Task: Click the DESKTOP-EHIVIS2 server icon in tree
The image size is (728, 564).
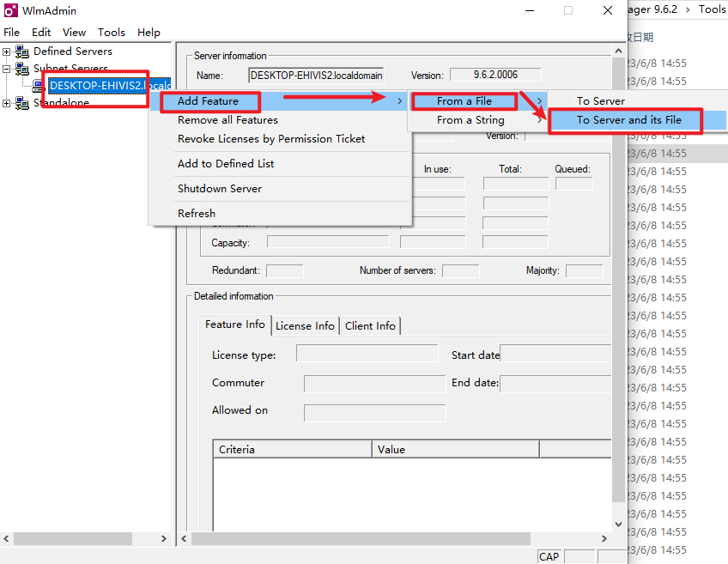Action: pos(39,86)
